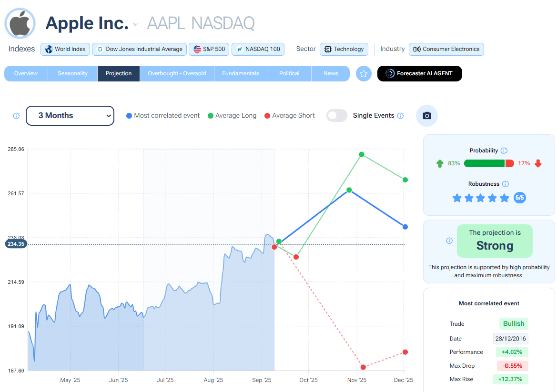Click the blue endpoint at Dec '25
The image size is (557, 392).
coord(405,227)
